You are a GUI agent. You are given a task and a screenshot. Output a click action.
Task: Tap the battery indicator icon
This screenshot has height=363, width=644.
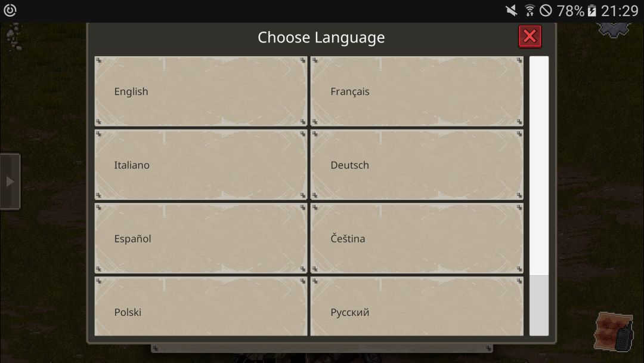(592, 10)
